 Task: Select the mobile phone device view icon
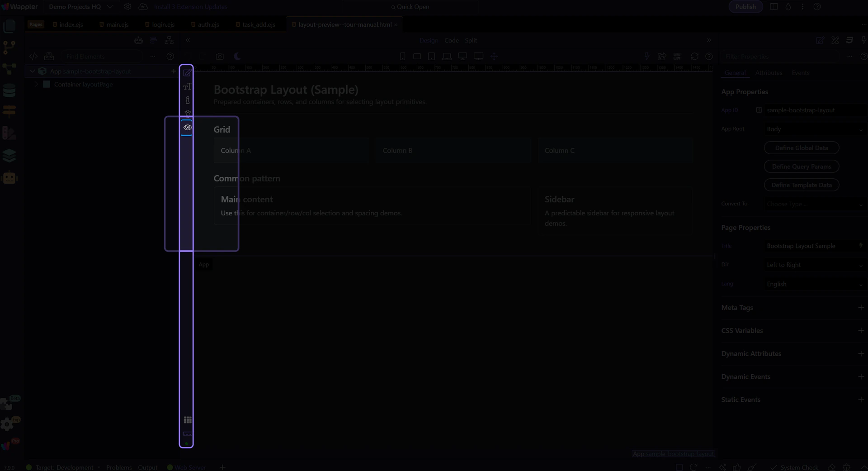(x=402, y=57)
